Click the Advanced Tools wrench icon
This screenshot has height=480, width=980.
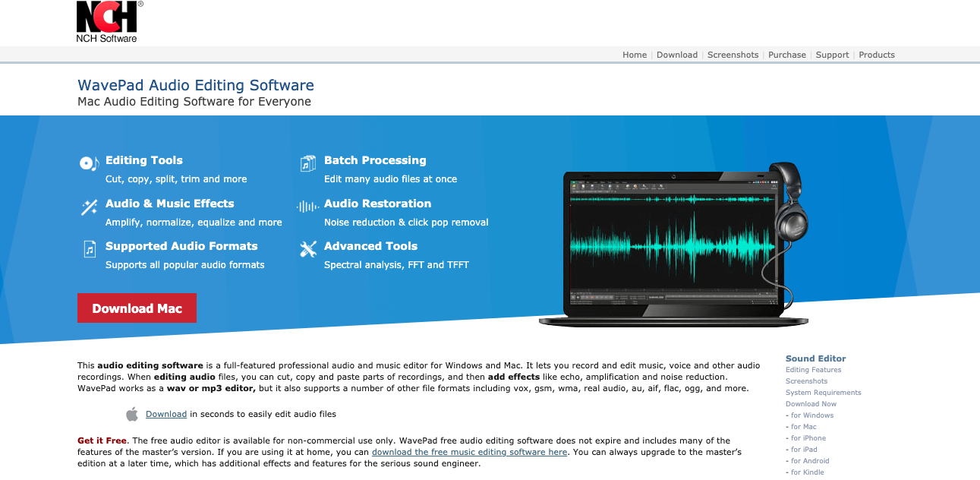(307, 249)
